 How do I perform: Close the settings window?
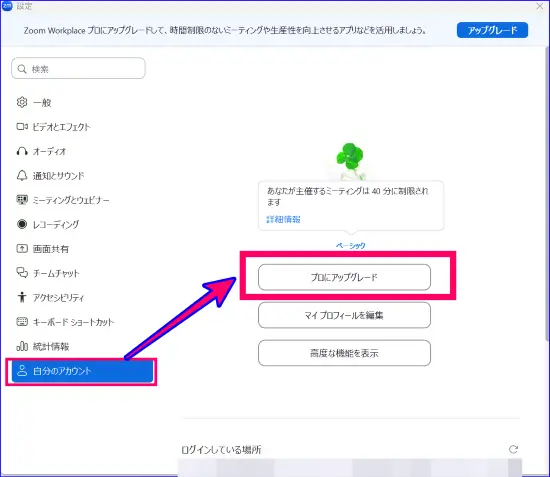coord(540,6)
